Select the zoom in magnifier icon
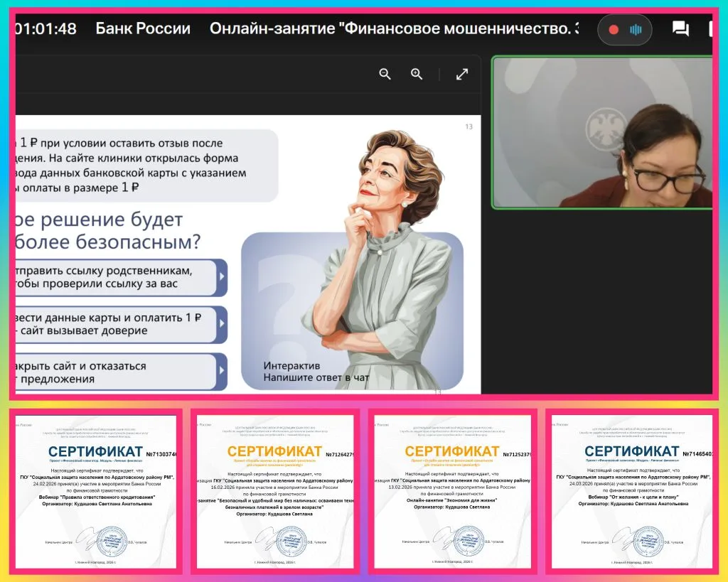 tap(417, 74)
